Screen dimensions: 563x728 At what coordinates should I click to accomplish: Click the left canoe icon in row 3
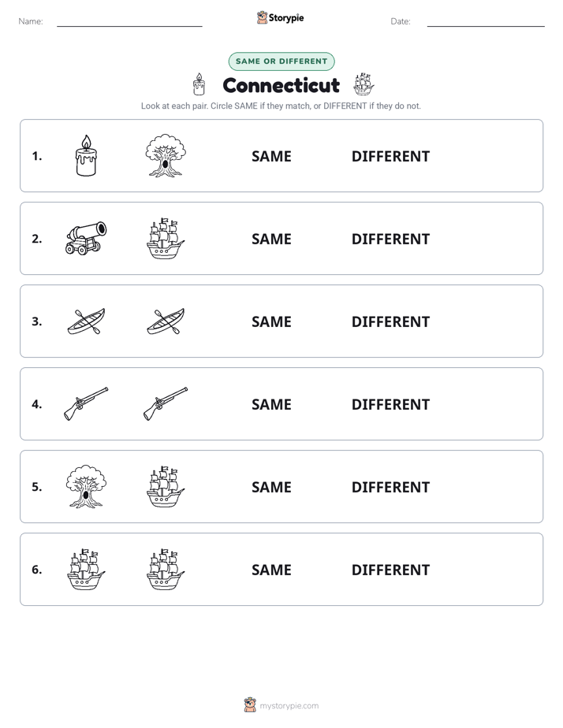(x=86, y=321)
